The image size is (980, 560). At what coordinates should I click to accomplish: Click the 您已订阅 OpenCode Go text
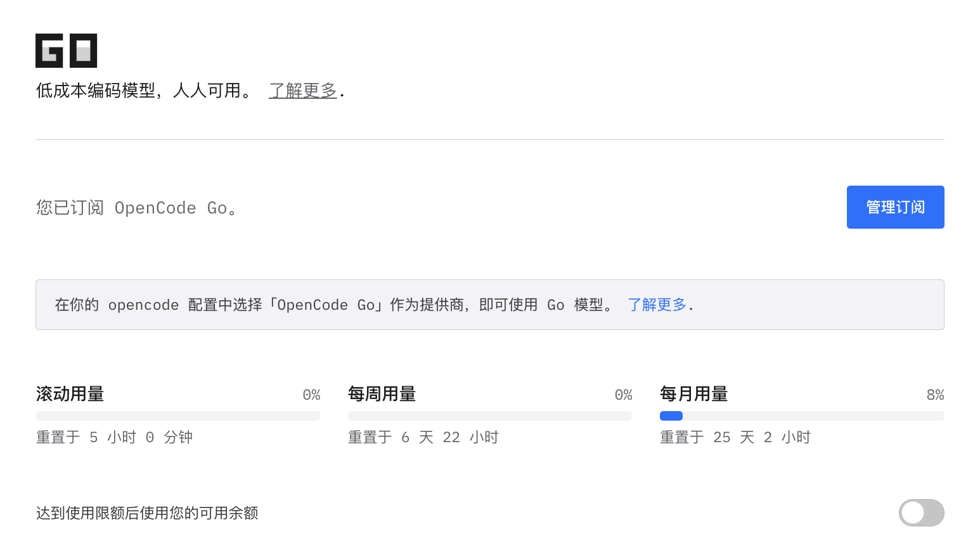(136, 208)
